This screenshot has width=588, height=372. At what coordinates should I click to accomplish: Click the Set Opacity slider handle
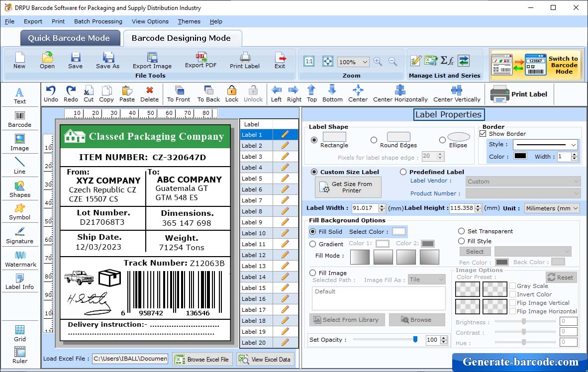pyautogui.click(x=415, y=339)
